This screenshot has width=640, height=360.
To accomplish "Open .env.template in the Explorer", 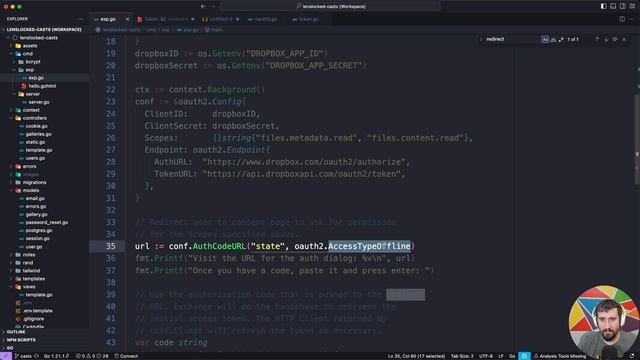I will 37,311.
